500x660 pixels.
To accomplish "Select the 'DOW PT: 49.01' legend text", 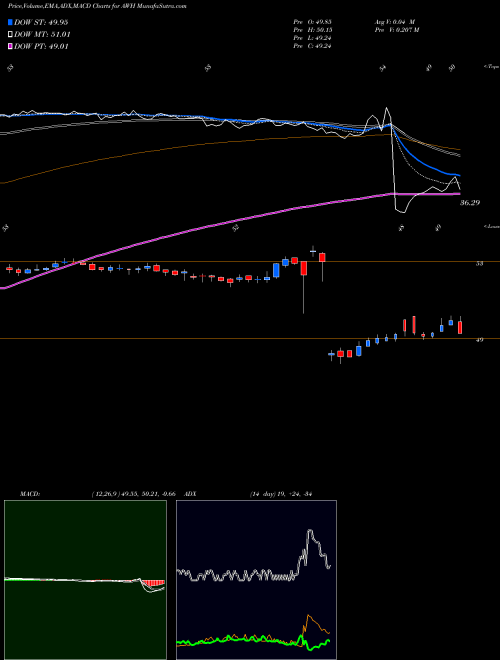I will [41, 46].
